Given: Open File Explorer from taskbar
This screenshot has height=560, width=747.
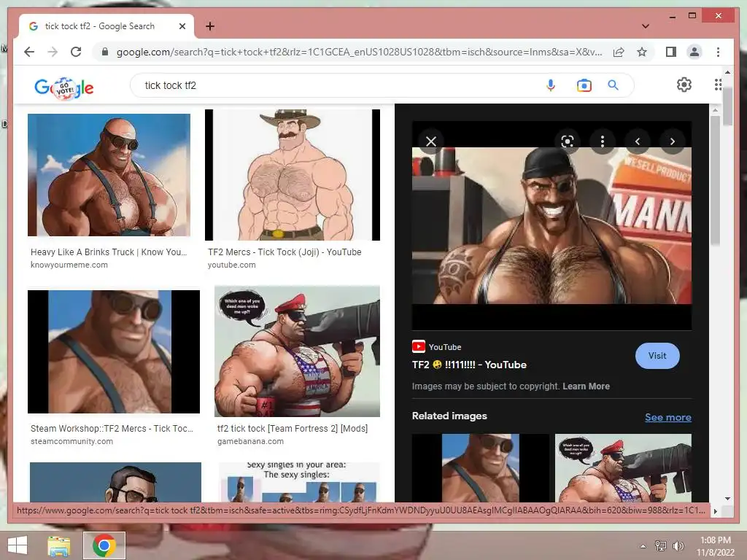Looking at the screenshot, I should pyautogui.click(x=58, y=545).
